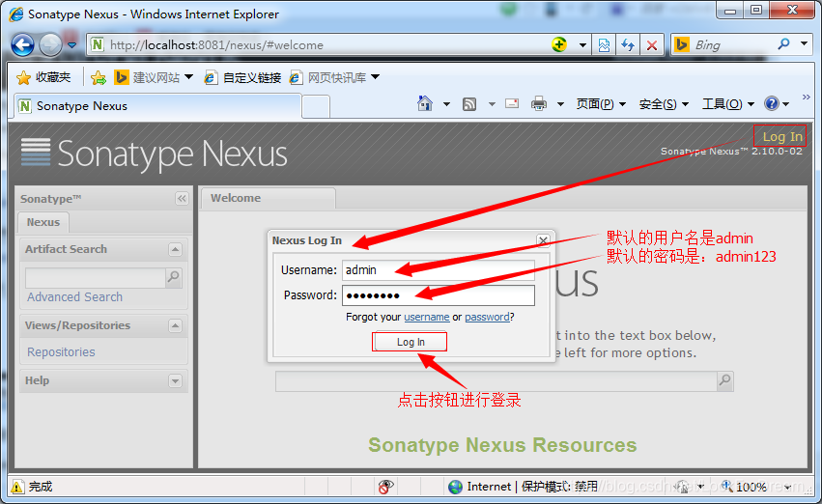Open the 100% zoom level control
Screen dimensions: 822x504
click(x=755, y=487)
